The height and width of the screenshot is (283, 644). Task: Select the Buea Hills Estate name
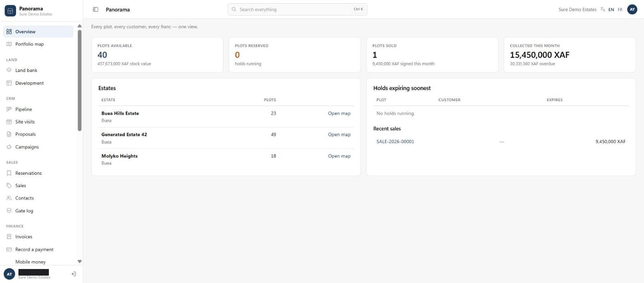pos(120,114)
